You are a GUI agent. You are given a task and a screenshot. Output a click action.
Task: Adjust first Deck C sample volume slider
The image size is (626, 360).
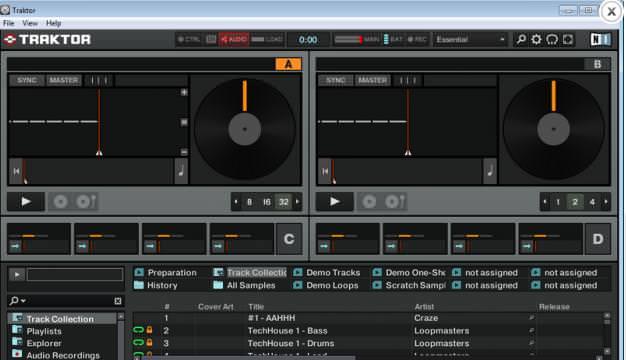(28, 236)
